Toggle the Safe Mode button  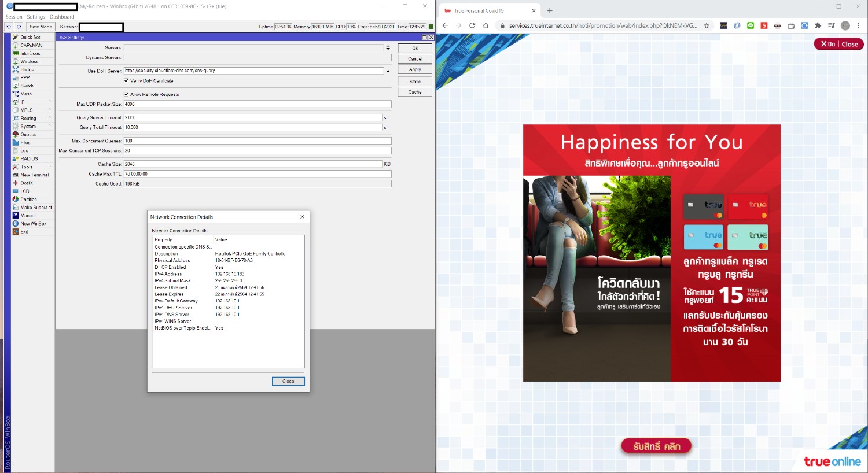coord(41,27)
